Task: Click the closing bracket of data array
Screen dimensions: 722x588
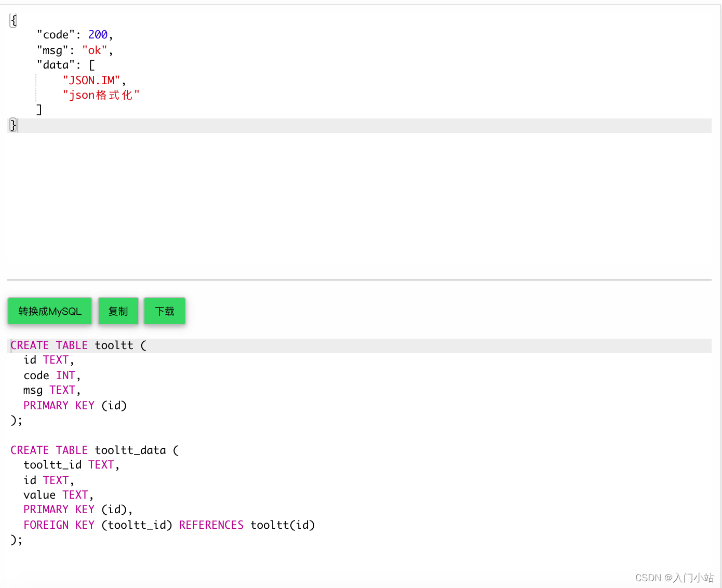Action: [x=39, y=110]
